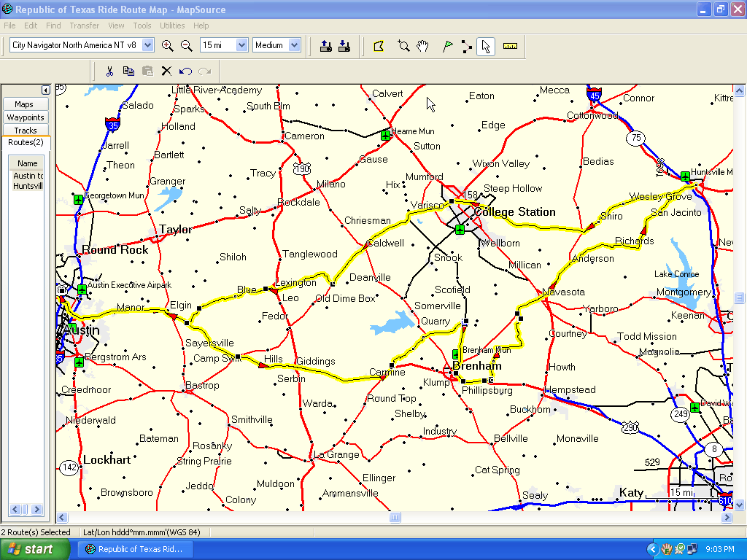The height and width of the screenshot is (560, 747).
Task: Select the Hand pan tool
Action: click(423, 46)
